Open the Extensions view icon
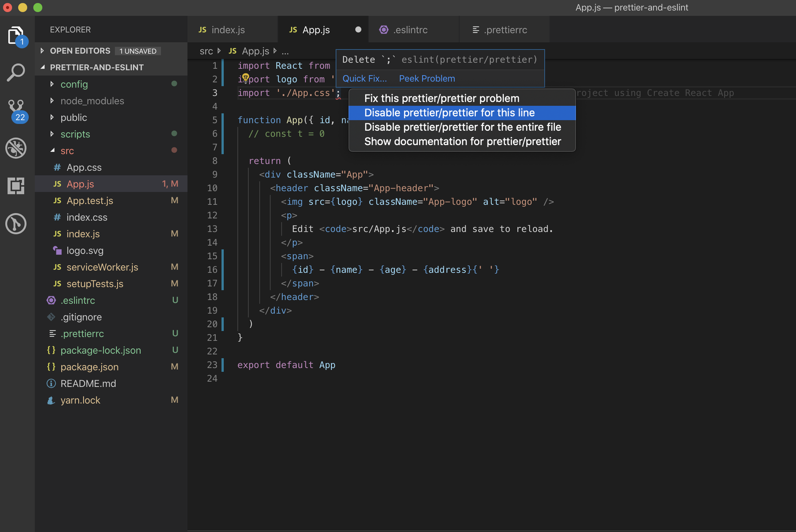Viewport: 796px width, 532px height. point(16,186)
